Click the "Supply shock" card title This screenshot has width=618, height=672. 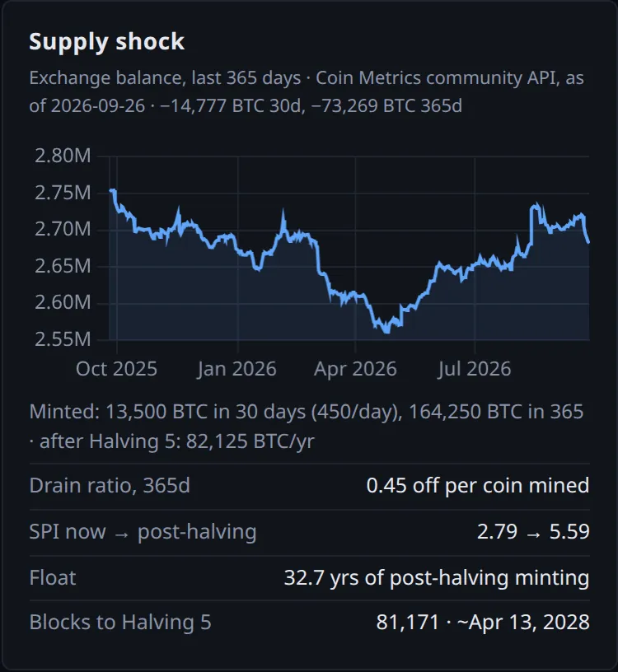[x=106, y=42]
